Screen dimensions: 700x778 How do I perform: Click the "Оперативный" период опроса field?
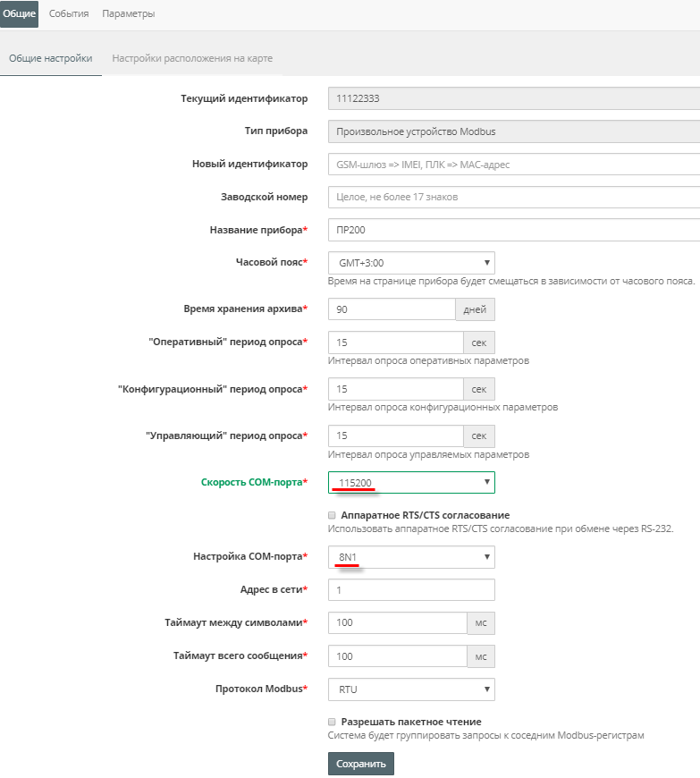(395, 342)
